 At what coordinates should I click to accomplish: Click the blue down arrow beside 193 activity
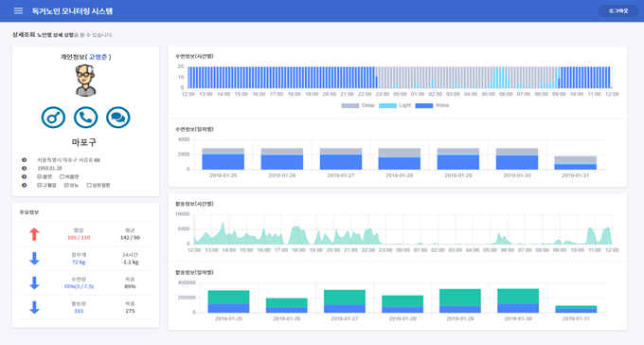[34, 307]
